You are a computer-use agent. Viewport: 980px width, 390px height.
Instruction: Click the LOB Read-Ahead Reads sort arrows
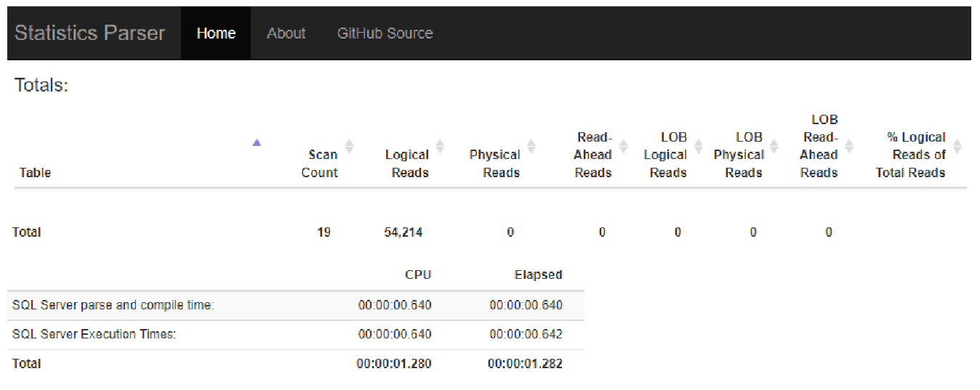pos(849,146)
